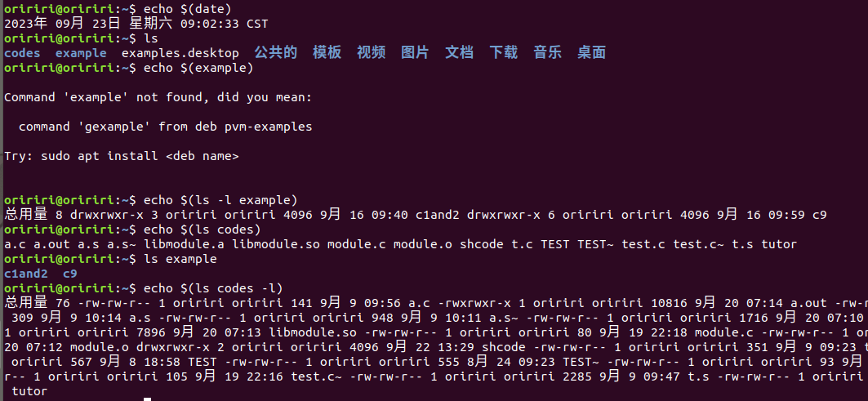Screen dimensions: 868x401
Task: Click 'examples.desktop' file in ls listing
Action: 180,53
